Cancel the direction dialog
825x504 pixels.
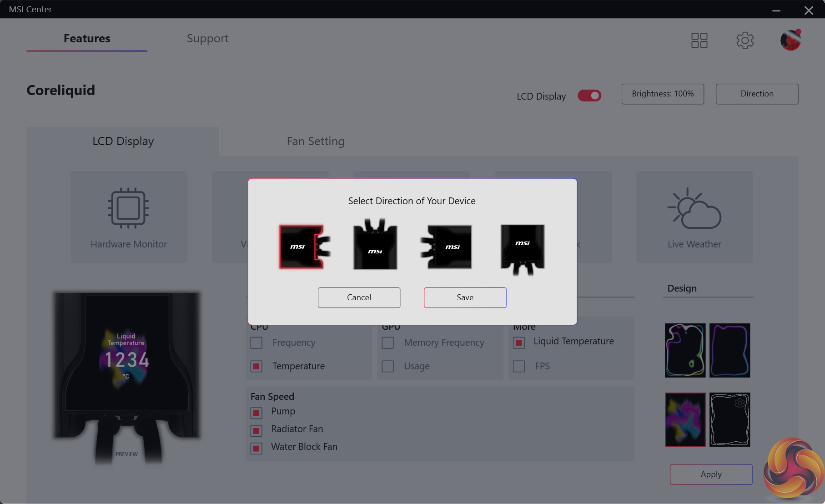pyautogui.click(x=359, y=297)
